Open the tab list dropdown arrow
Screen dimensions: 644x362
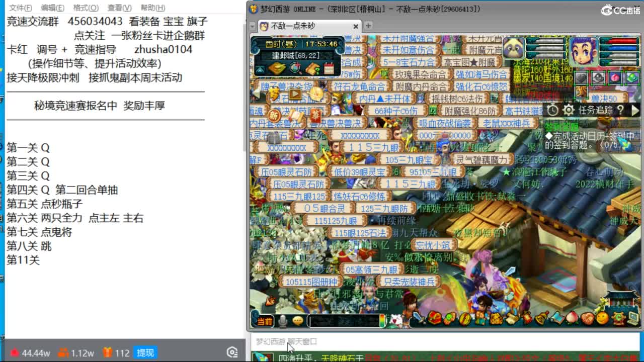(253, 26)
